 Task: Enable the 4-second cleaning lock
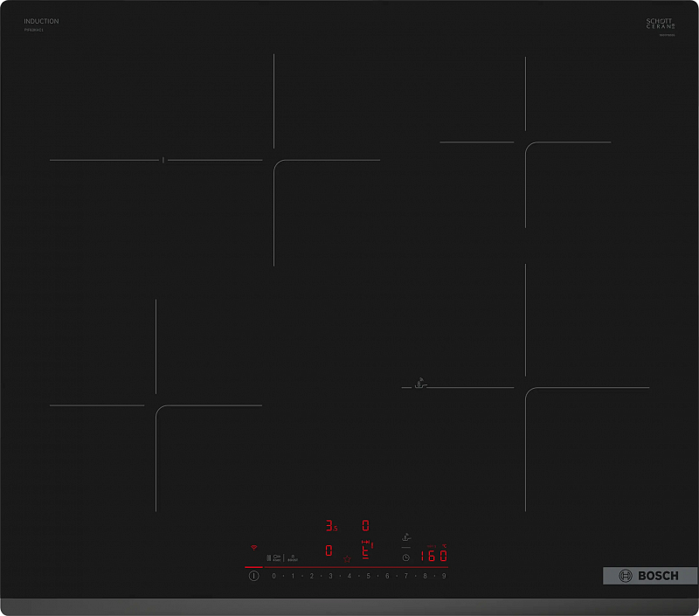[x=276, y=558]
